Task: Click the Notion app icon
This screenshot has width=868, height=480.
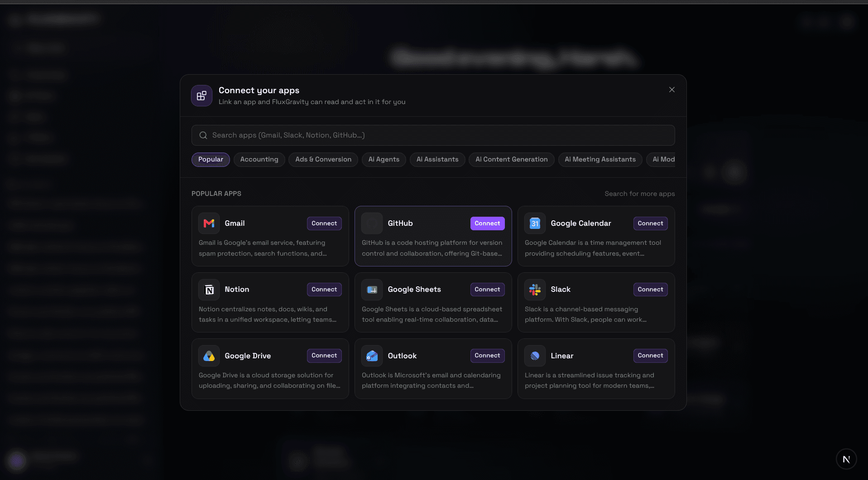Action: click(209, 290)
